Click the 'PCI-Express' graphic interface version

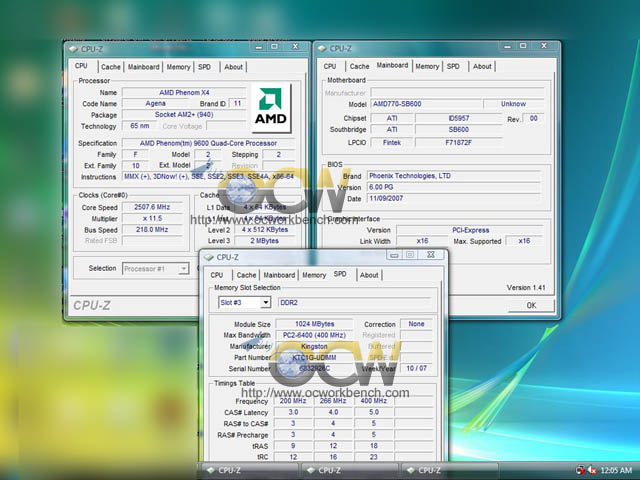click(470, 230)
